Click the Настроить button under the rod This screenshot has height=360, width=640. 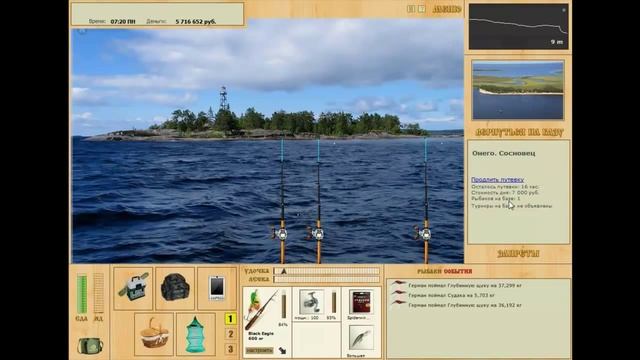pyautogui.click(x=260, y=351)
